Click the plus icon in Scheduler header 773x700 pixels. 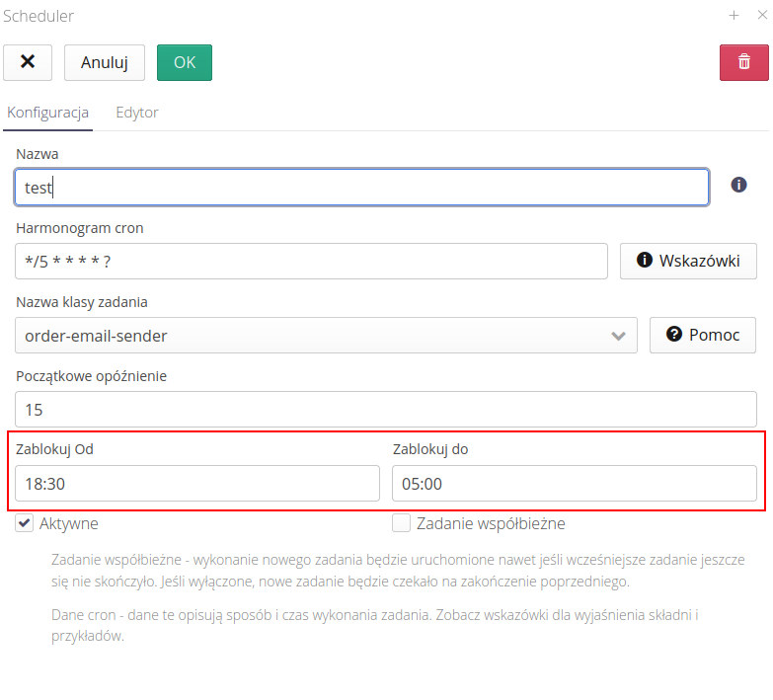734,16
